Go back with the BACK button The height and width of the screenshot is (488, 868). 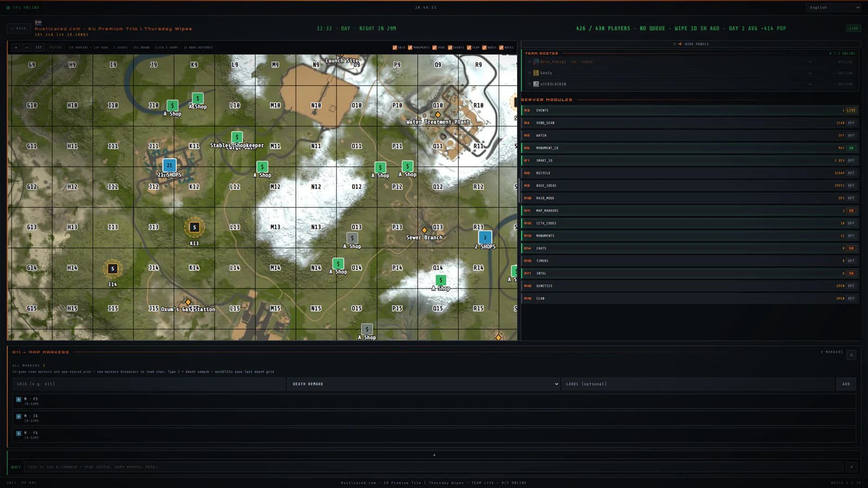[19, 28]
